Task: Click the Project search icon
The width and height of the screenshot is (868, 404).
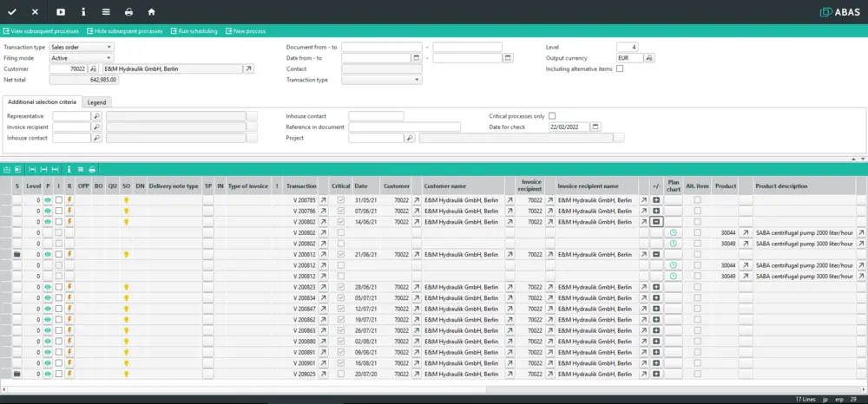Action: 410,138
